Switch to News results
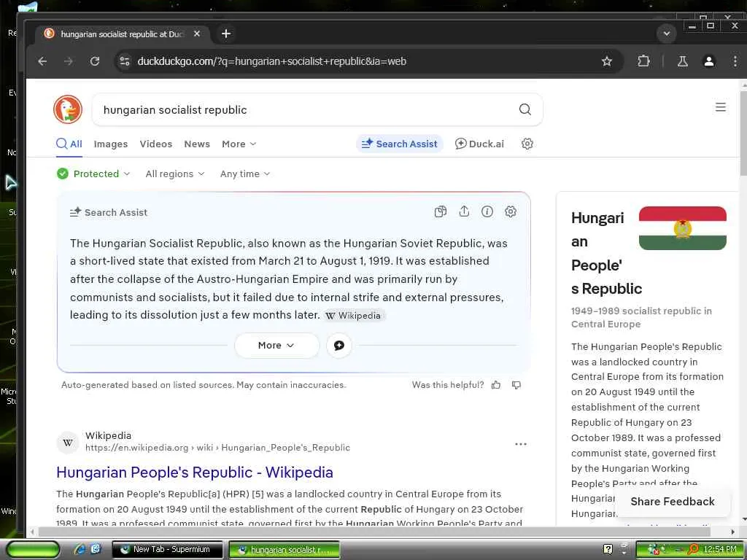Screen dimensions: 747x560 (x=197, y=144)
